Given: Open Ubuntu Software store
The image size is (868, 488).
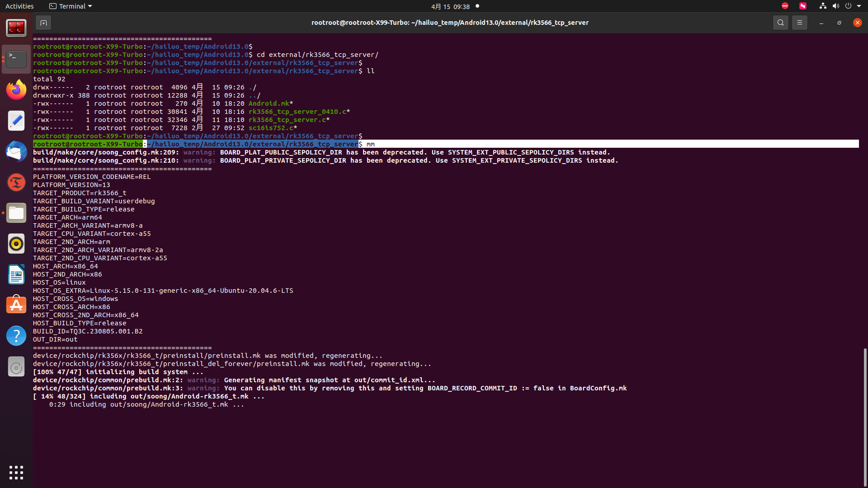Looking at the screenshot, I should coord(16,305).
